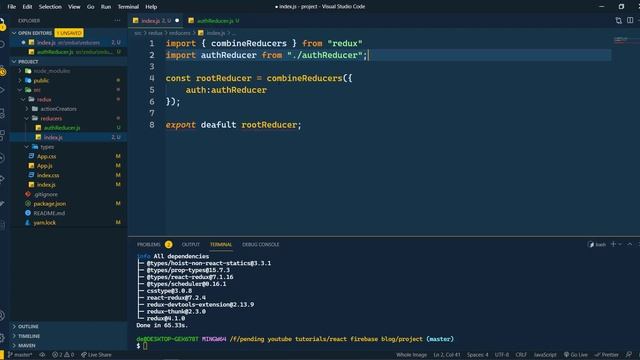Click Whole Image status bar item
Viewport: 640px width, 360px height.
[411, 355]
